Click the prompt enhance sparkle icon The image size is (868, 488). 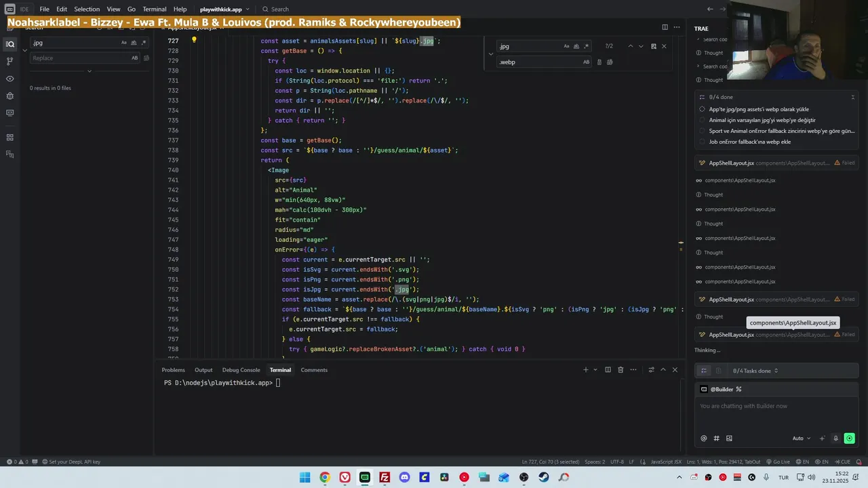click(823, 439)
